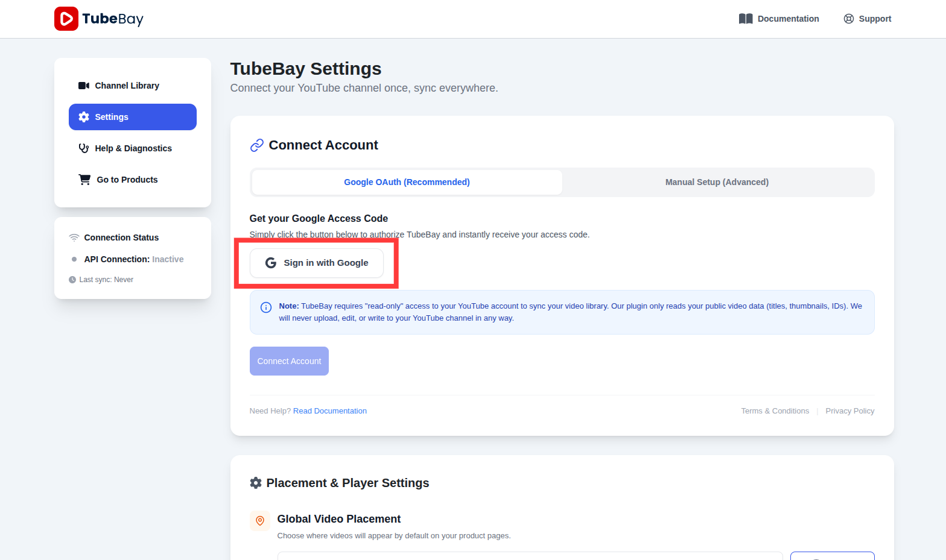Click the TubeBay logo icon
This screenshot has width=946, height=560.
click(66, 19)
